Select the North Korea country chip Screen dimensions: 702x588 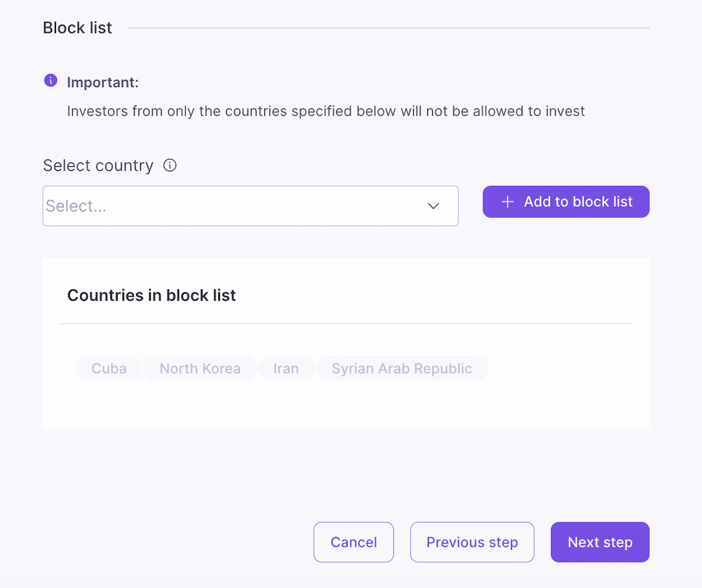[x=200, y=369]
